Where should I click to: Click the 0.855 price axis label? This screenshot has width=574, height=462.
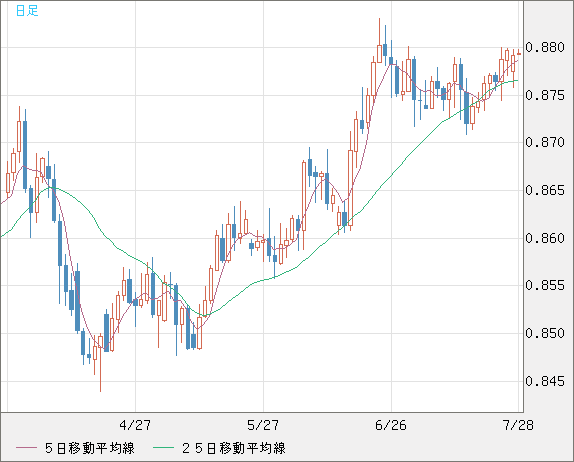[545, 286]
